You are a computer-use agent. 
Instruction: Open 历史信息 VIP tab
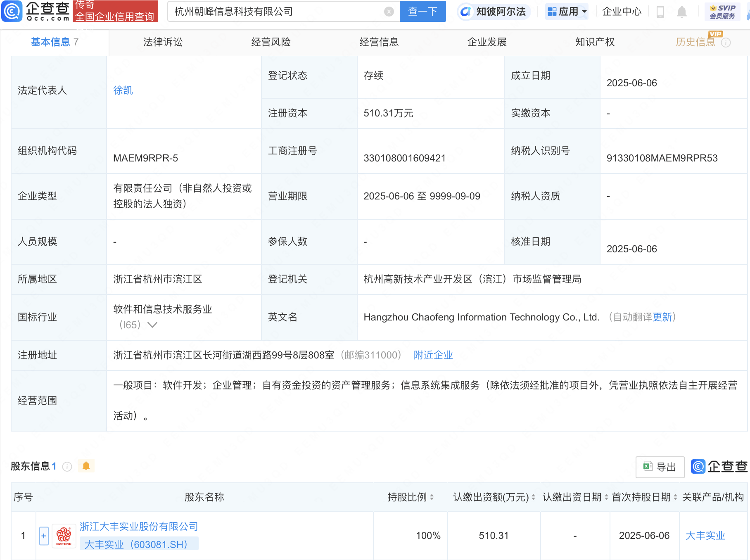pos(695,42)
